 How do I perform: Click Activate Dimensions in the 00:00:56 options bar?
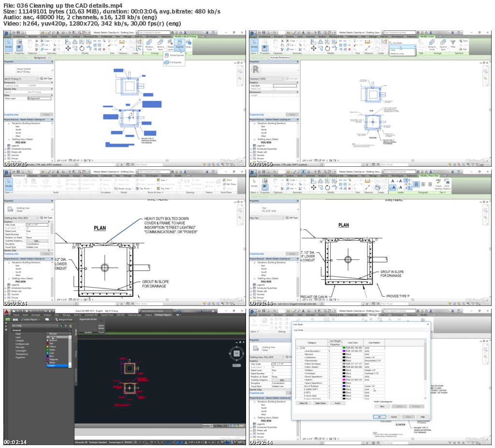pos(280,58)
